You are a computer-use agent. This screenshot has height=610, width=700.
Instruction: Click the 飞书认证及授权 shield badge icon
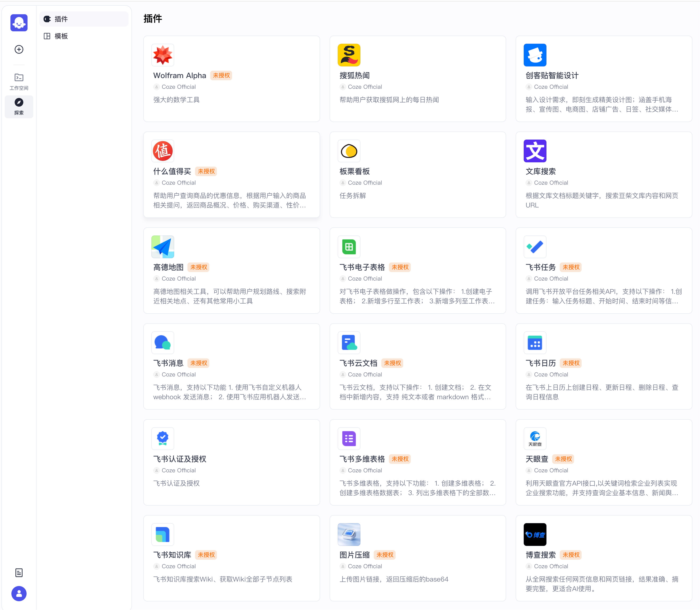(163, 438)
